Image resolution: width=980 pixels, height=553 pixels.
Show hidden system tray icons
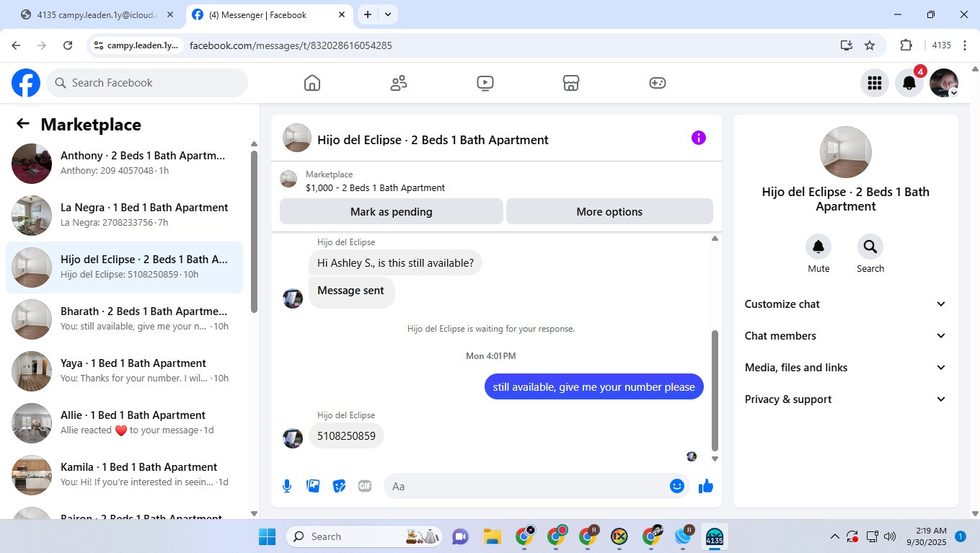click(835, 536)
